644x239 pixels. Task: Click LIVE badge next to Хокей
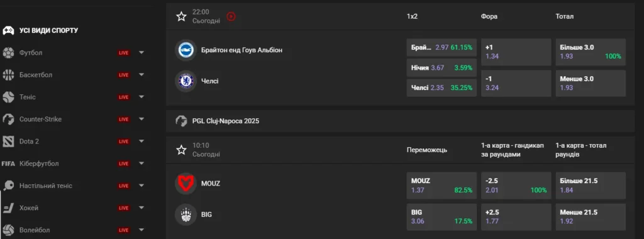point(124,208)
